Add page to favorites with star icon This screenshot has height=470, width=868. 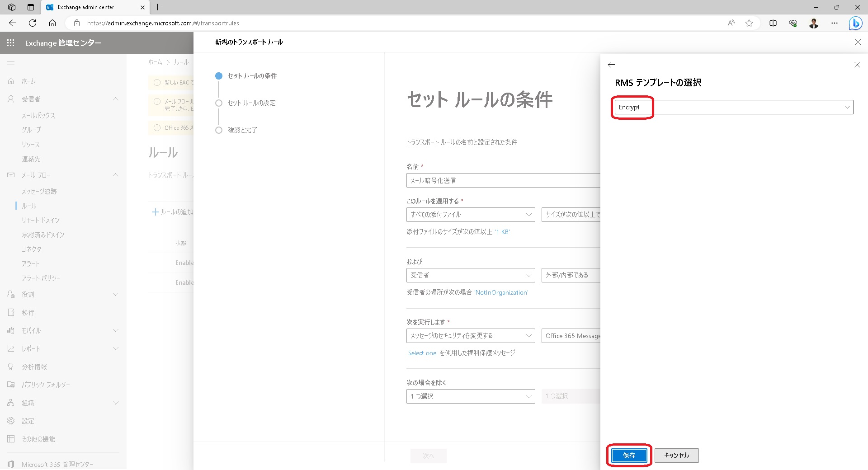[749, 23]
